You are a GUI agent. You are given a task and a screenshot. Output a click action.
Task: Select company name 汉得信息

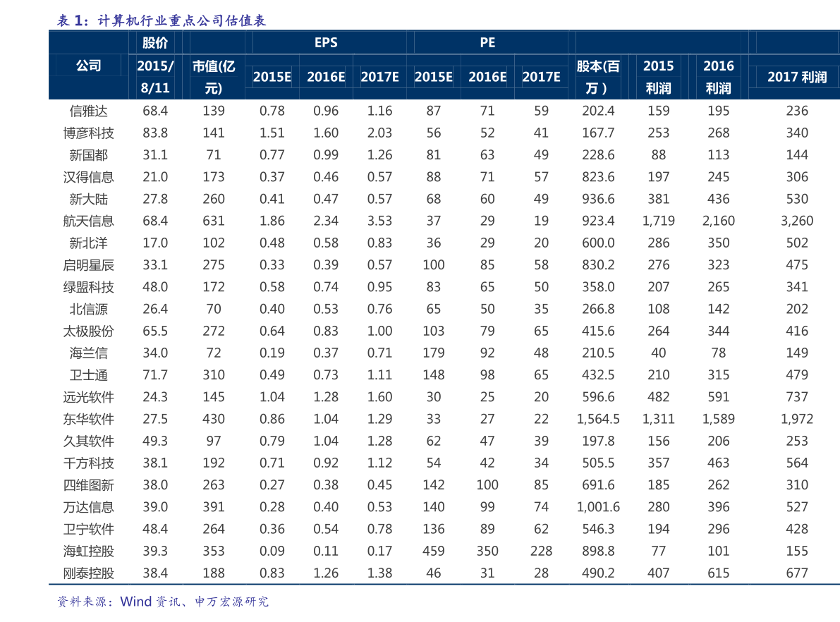click(88, 177)
